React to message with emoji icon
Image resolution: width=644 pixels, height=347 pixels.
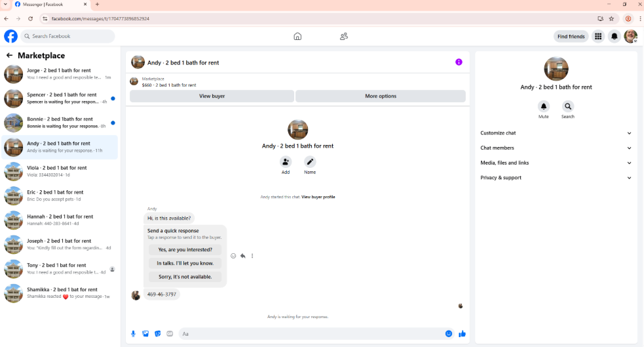pos(233,256)
